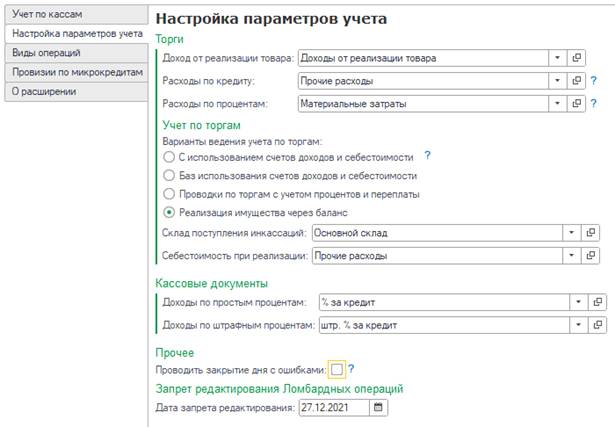Expand Себестоимость при реализации dropdown
This screenshot has width=615, height=427.
coord(571,256)
